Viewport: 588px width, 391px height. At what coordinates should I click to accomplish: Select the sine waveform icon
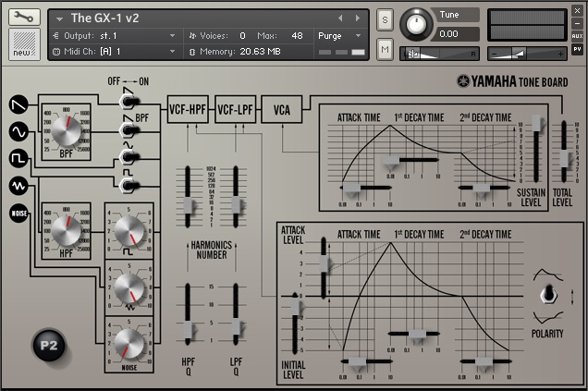pyautogui.click(x=18, y=132)
